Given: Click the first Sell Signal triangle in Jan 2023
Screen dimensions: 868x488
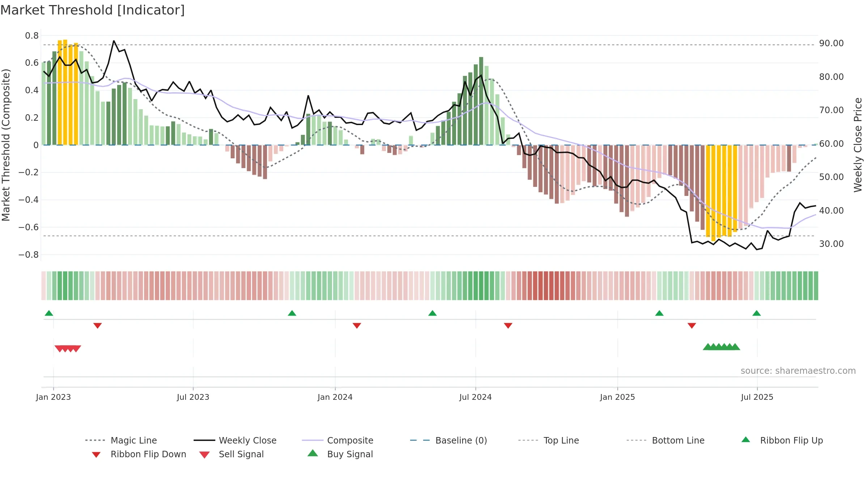Looking at the screenshot, I should point(60,348).
